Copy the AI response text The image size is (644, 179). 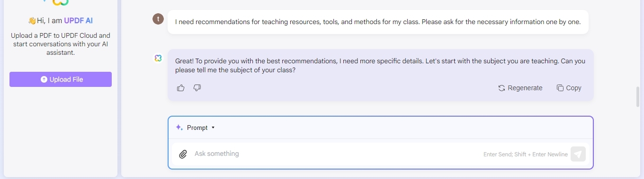[569, 88]
